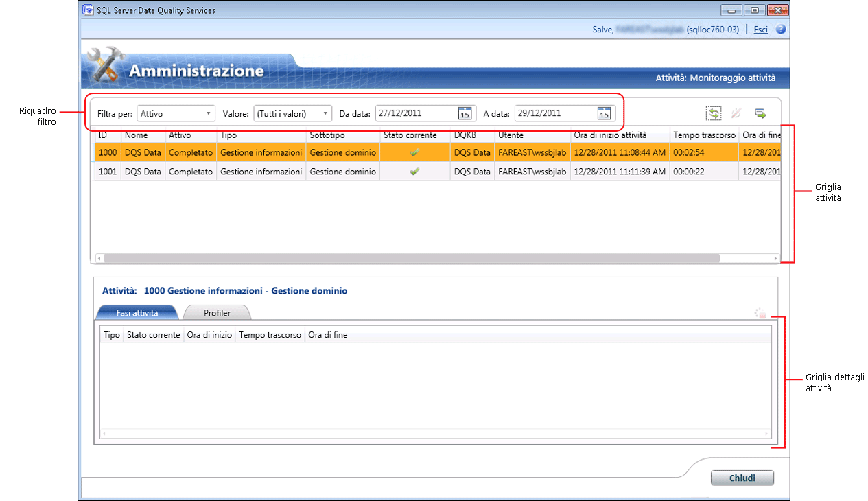The image size is (868, 501).
Task: Select the row with ID 1000
Action: coord(437,152)
